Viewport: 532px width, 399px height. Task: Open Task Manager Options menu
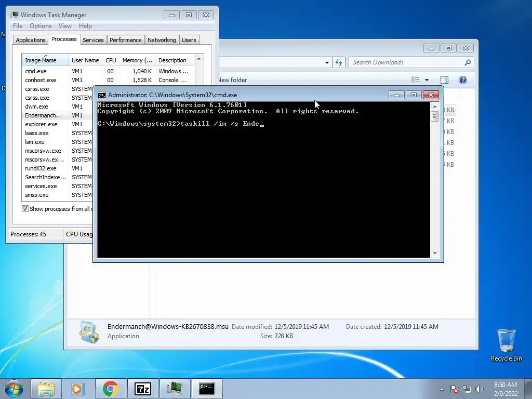point(41,26)
